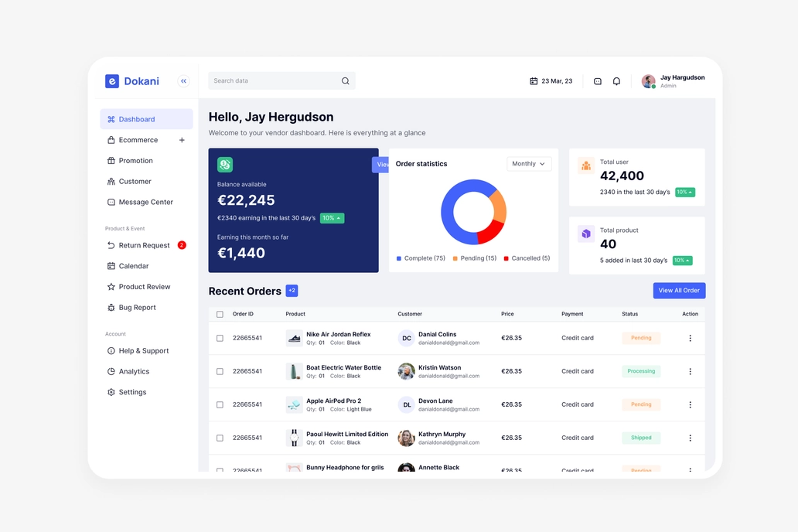Expand Ecommerce submenu with plus icon
798x532 pixels.
[x=182, y=140]
